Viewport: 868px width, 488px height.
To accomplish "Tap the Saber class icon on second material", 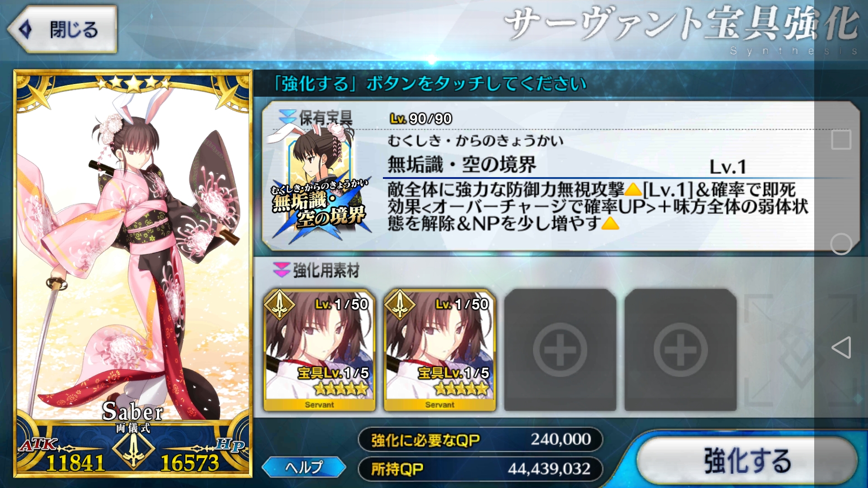I will (400, 305).
